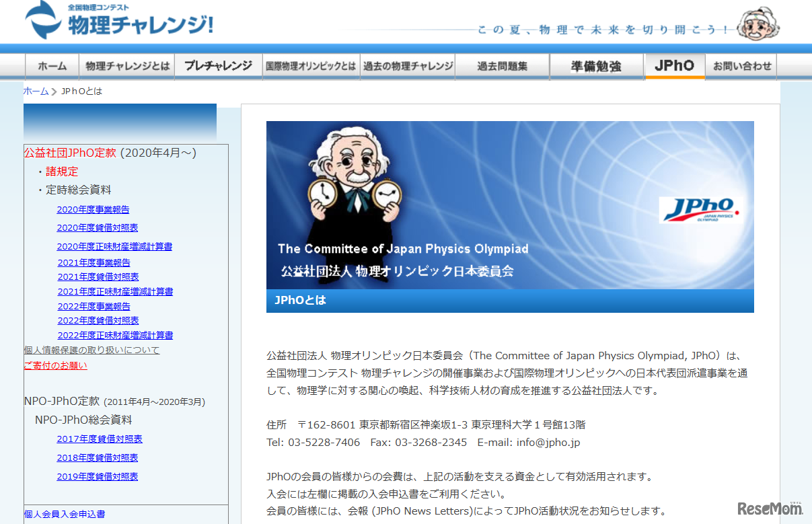Open 2022年度事業報告 link
The image size is (812, 524).
[94, 306]
